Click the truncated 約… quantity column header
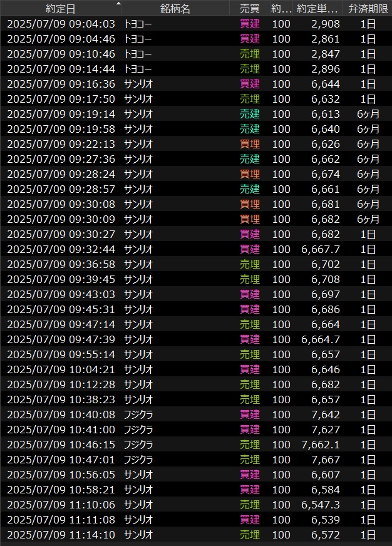 [281, 8]
